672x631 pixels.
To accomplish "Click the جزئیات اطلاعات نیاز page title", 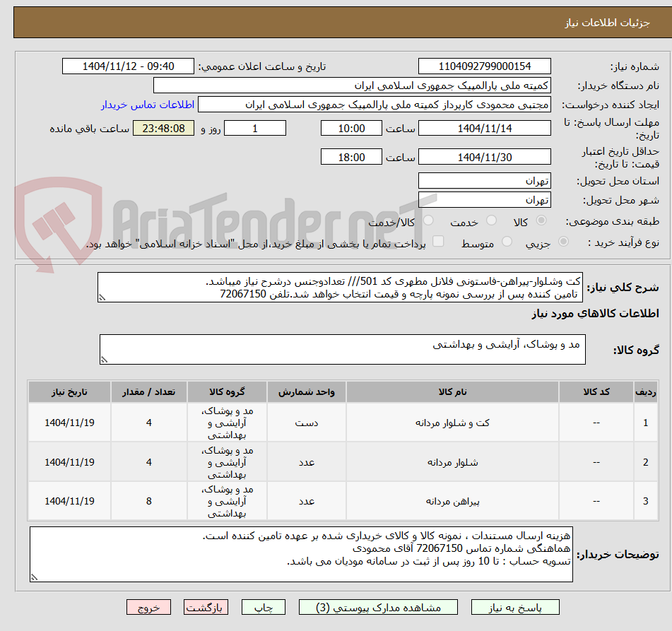I will tap(607, 23).
